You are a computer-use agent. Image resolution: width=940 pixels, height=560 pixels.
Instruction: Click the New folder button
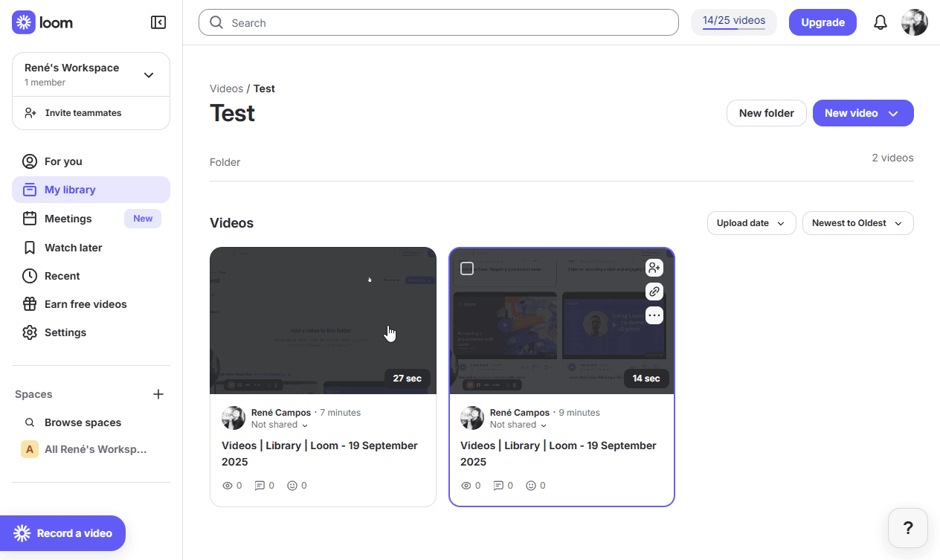[766, 113]
